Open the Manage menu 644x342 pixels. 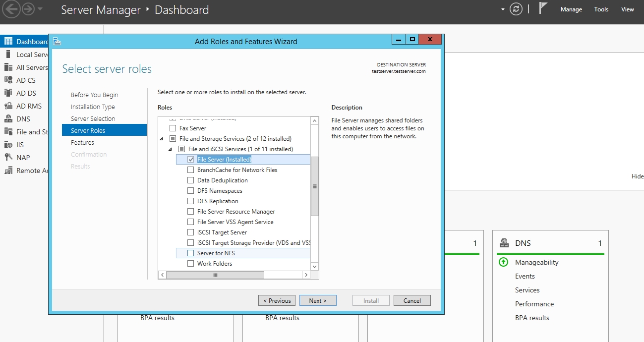click(x=571, y=9)
